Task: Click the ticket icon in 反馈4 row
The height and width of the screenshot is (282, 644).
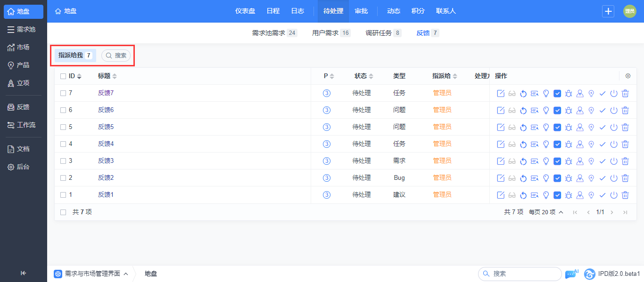Action: point(535,144)
